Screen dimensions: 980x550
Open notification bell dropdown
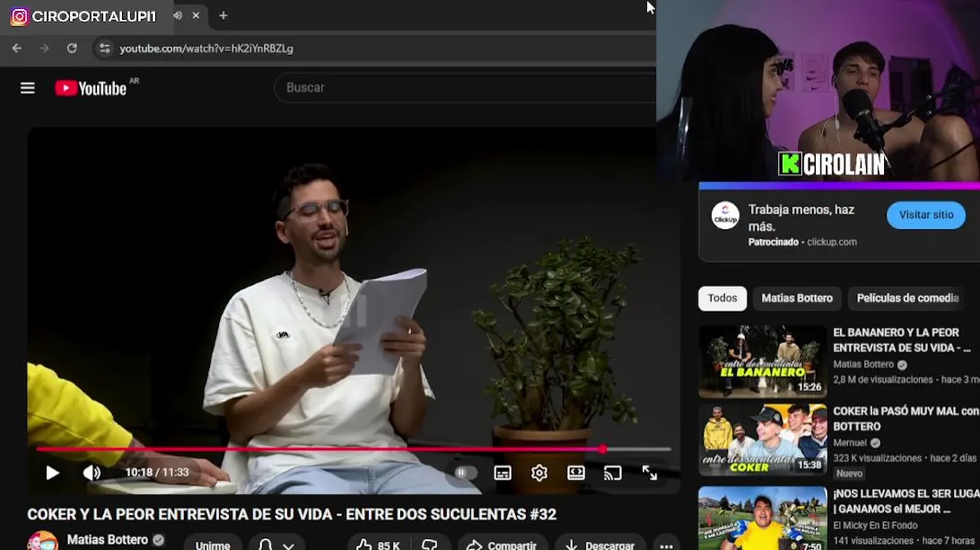coord(276,545)
